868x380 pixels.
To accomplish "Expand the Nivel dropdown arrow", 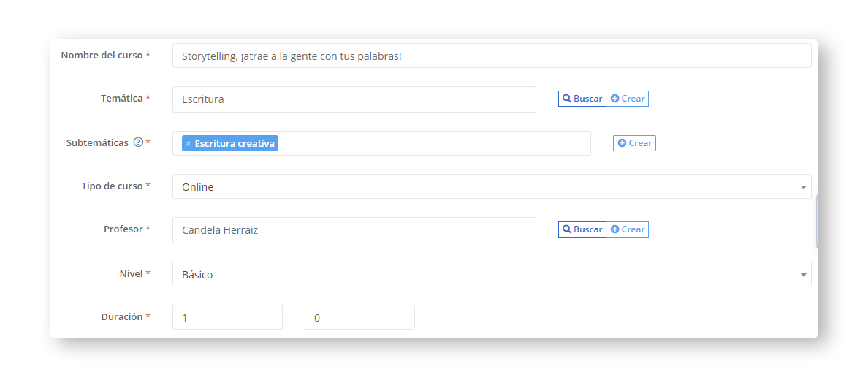I will [x=803, y=275].
